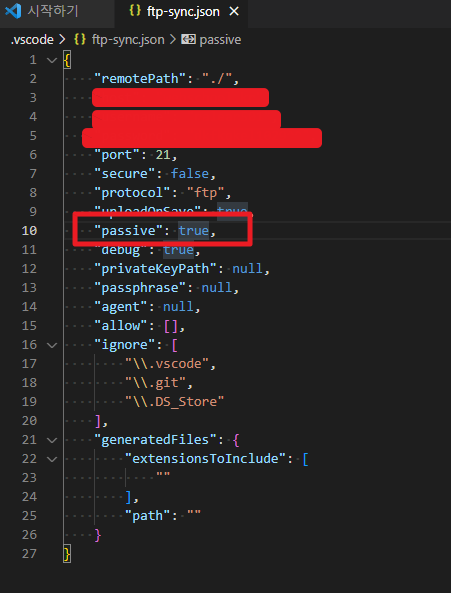Click the port value 21
This screenshot has height=593, width=451.
163,155
